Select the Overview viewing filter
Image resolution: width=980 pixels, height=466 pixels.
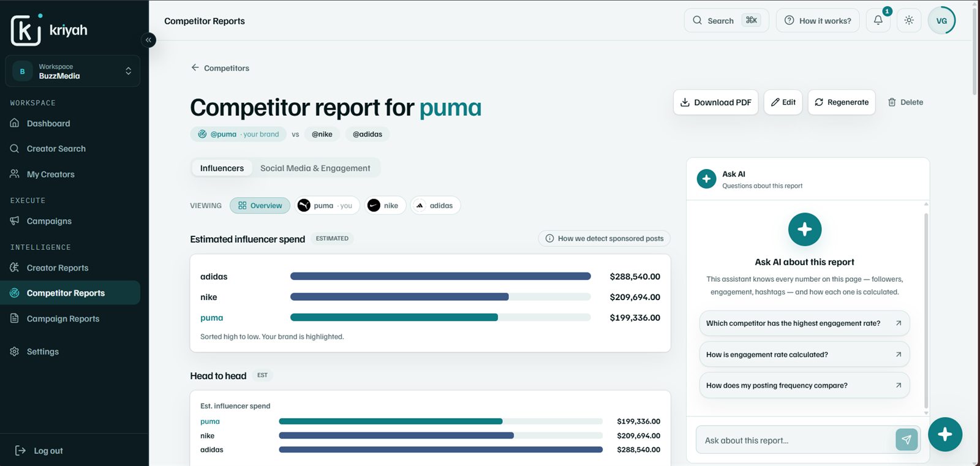(x=260, y=206)
